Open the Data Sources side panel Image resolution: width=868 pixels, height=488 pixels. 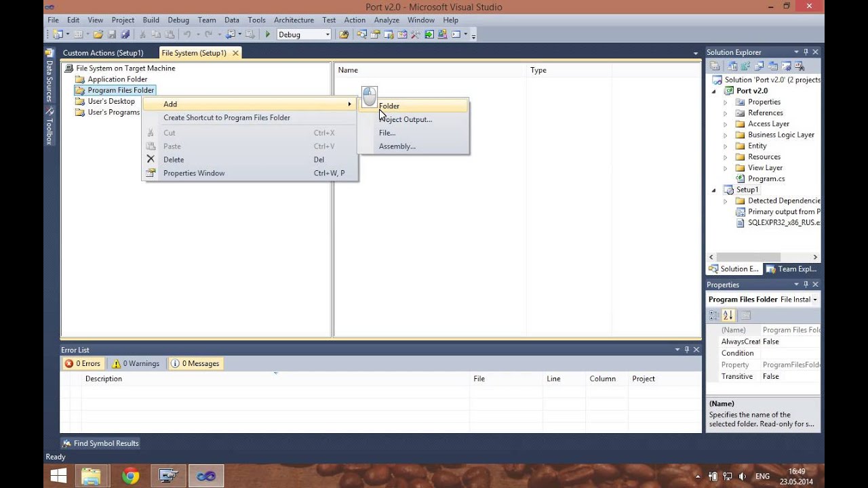[50, 75]
